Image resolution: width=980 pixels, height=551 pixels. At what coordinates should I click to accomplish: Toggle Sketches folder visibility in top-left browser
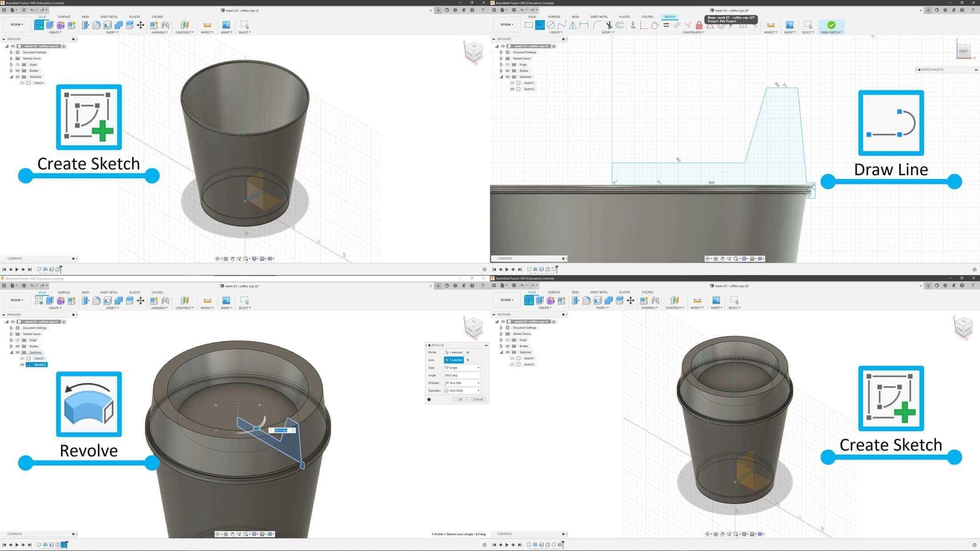click(18, 77)
